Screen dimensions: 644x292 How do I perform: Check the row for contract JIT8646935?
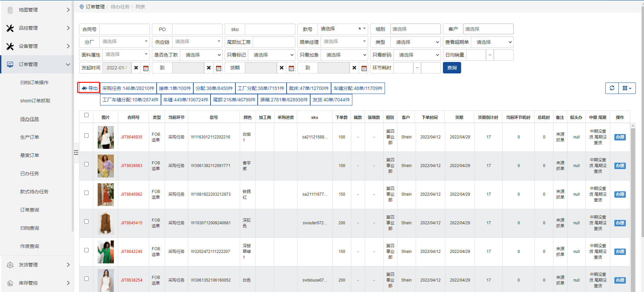click(86, 136)
